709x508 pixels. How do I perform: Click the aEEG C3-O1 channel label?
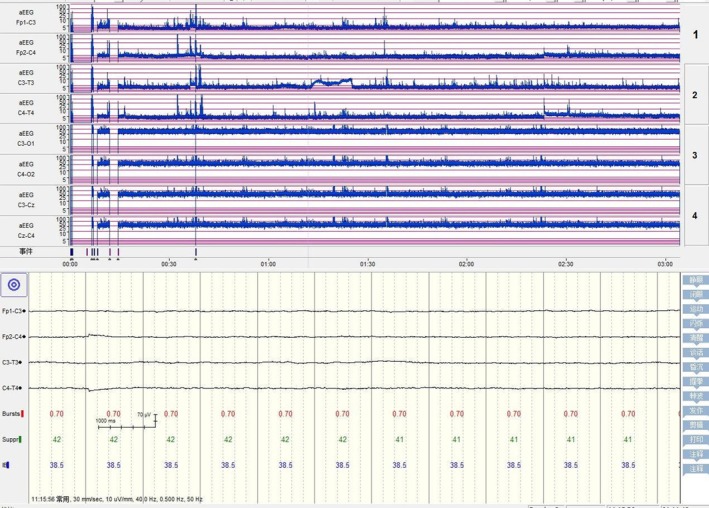click(26, 138)
